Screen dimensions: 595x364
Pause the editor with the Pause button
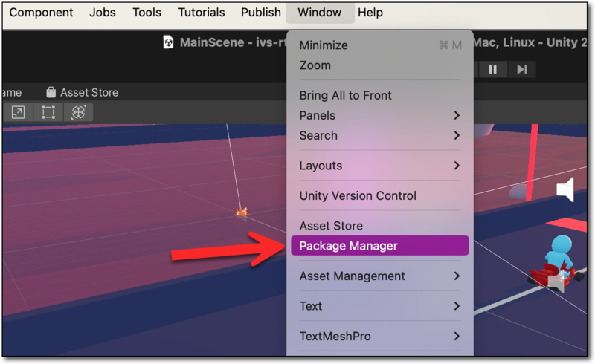point(492,69)
